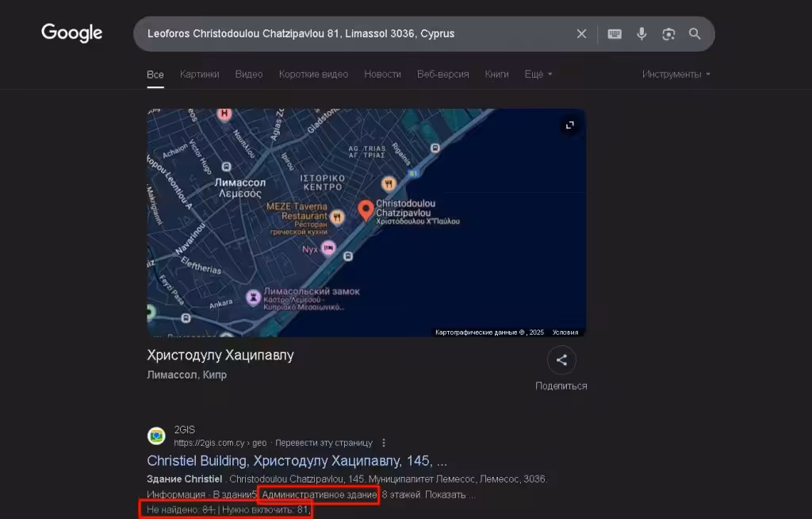Switch to the Картинки tab

(x=199, y=74)
